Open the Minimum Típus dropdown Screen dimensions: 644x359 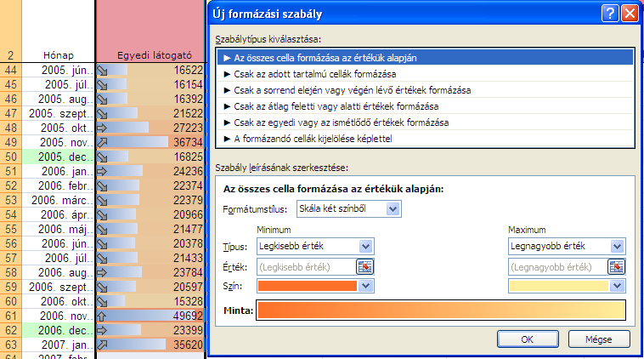pos(365,247)
